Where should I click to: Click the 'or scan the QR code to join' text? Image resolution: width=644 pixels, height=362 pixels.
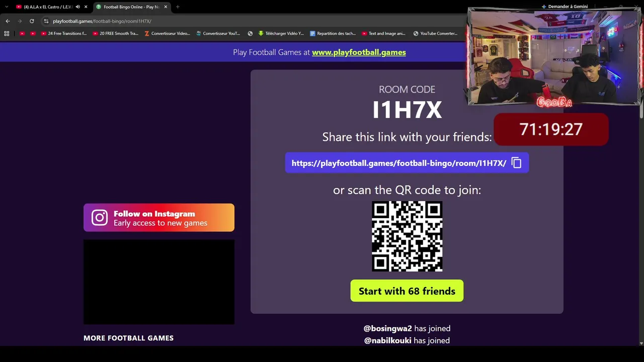[x=407, y=190]
